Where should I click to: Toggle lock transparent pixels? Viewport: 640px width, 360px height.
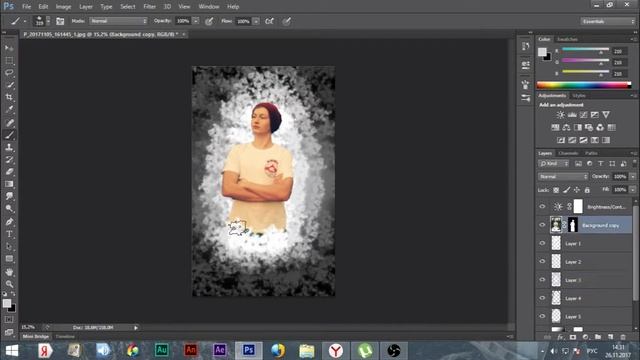click(556, 190)
